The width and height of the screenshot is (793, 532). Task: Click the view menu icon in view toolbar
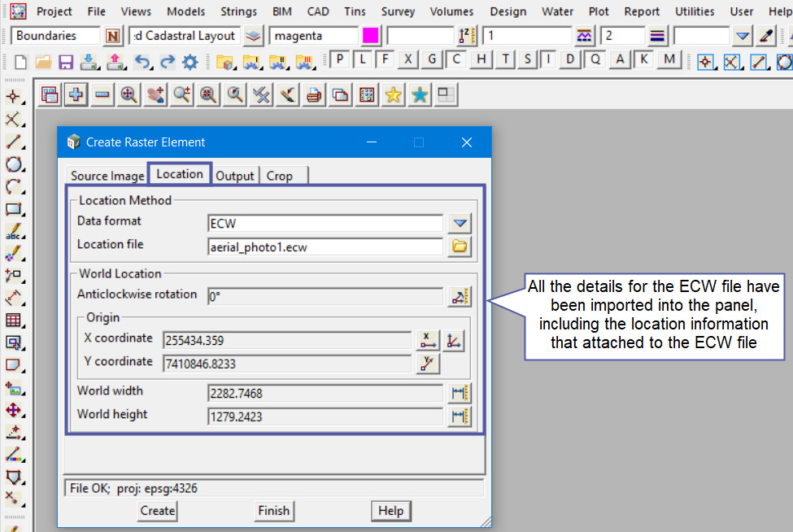tap(50, 94)
